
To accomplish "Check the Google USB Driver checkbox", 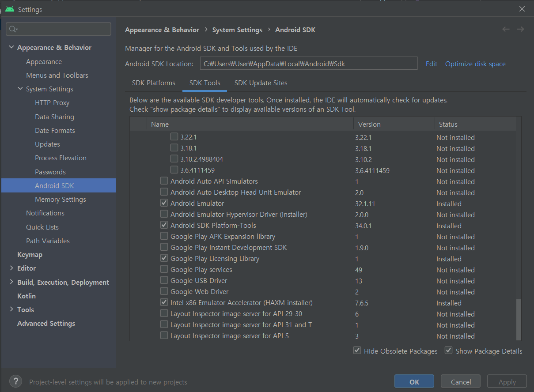I will 164,280.
